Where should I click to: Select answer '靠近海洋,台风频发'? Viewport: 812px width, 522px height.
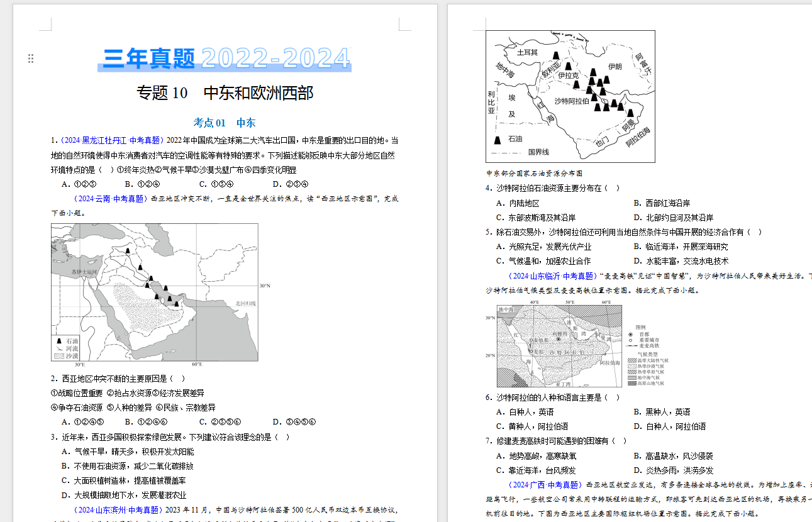[x=536, y=470]
